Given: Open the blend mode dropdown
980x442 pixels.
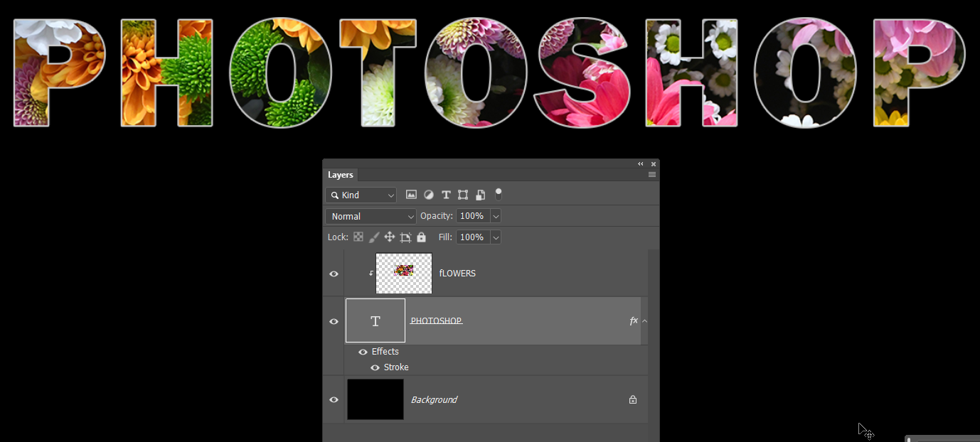Looking at the screenshot, I should point(370,216).
